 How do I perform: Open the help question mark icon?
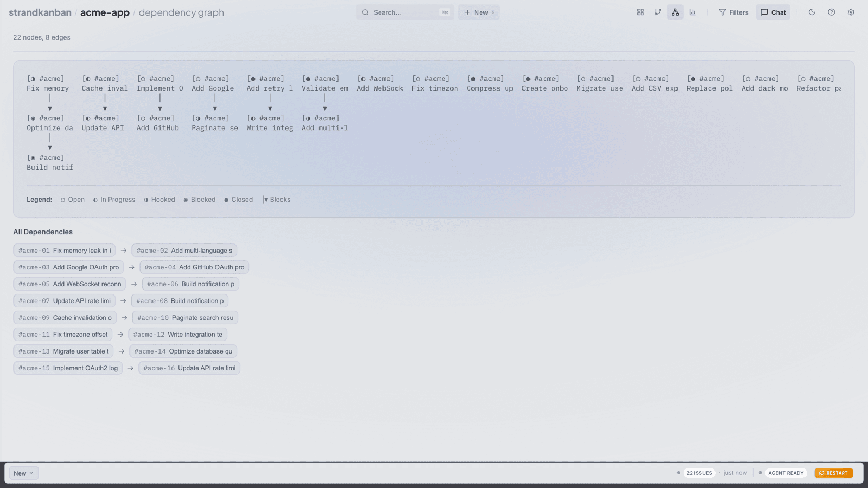click(x=831, y=12)
